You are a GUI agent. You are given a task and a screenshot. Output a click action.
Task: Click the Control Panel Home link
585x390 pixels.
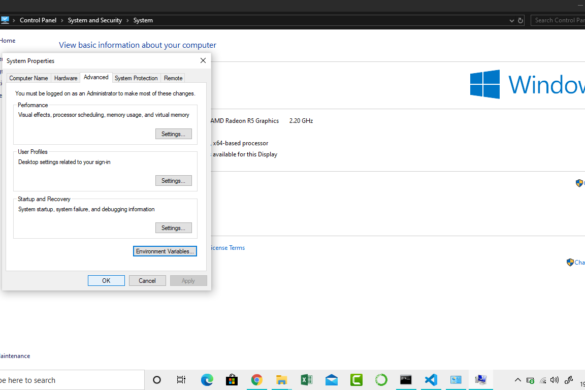pos(7,41)
